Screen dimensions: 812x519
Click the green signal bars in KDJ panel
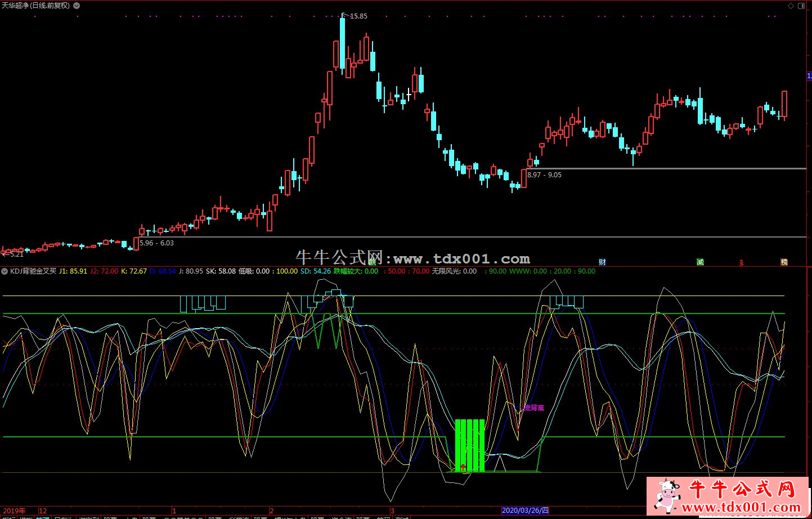point(469,445)
